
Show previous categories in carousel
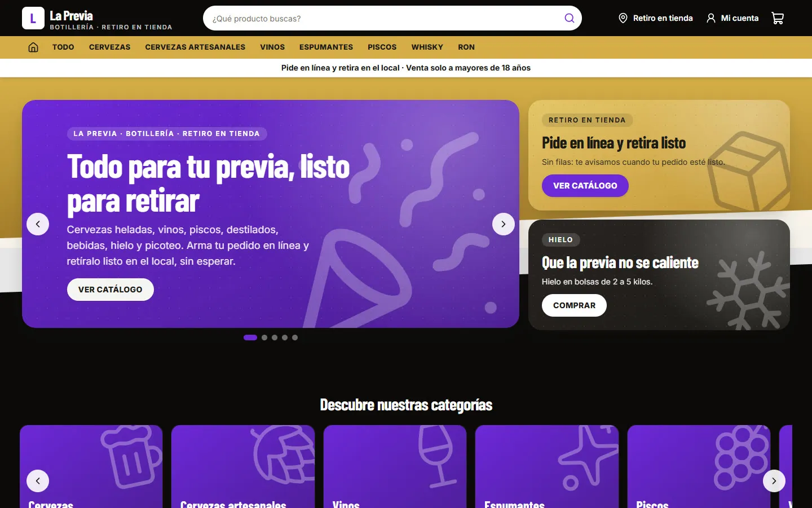[x=38, y=481]
